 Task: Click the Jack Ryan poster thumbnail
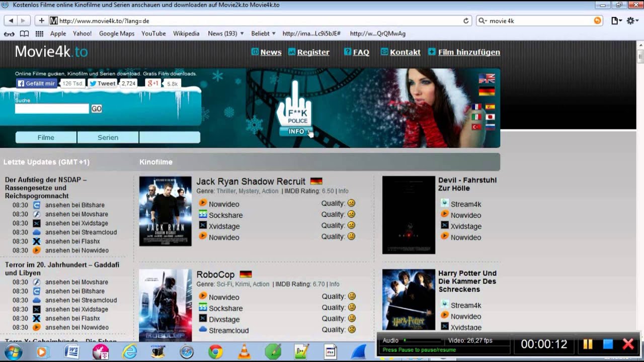(165, 211)
